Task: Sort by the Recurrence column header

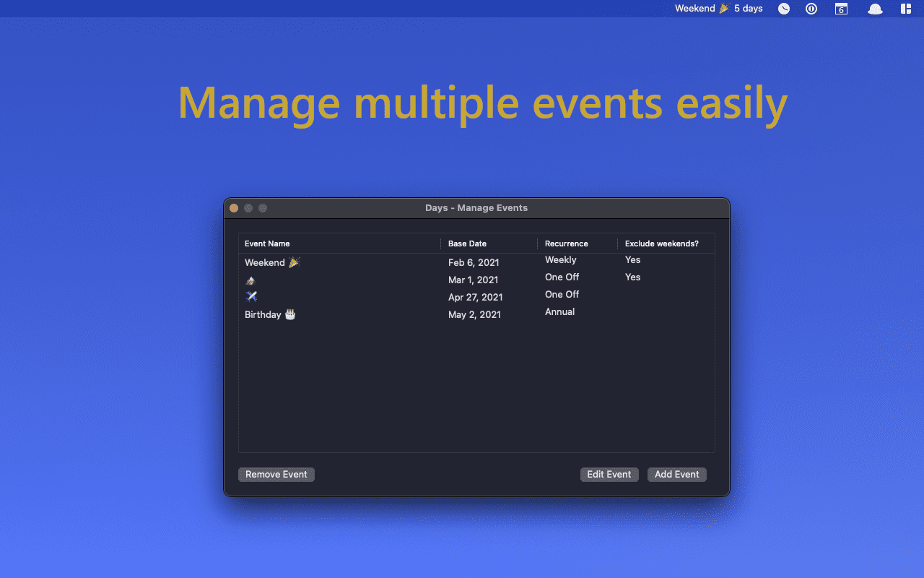Action: point(567,243)
